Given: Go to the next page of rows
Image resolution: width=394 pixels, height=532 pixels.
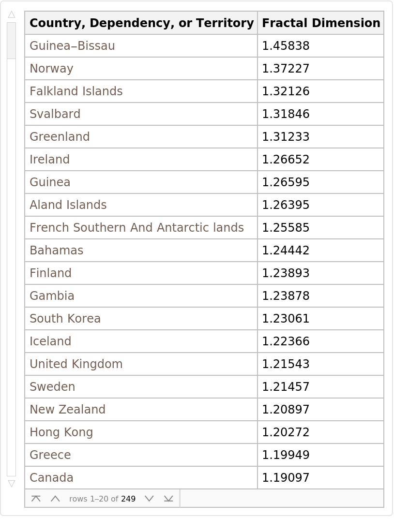Looking at the screenshot, I should point(149,499).
